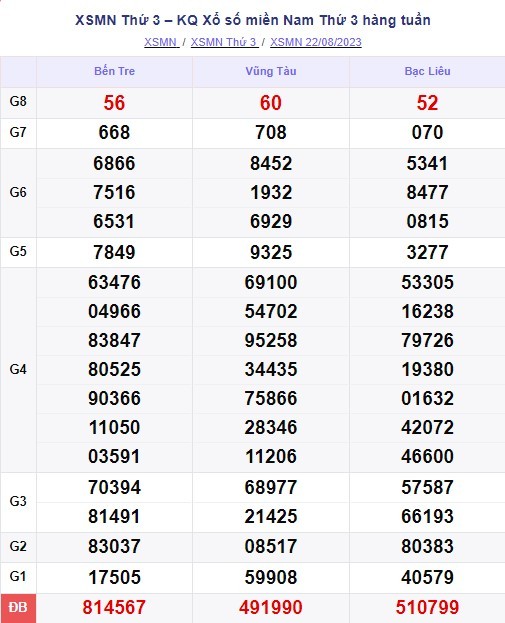Select the G8 row label
This screenshot has width=505, height=623.
click(x=18, y=101)
